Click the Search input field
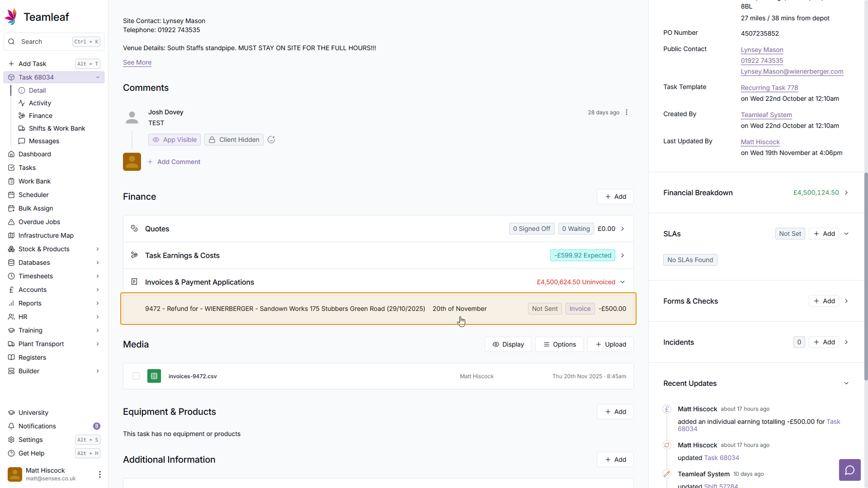The height and width of the screenshot is (488, 868). click(x=45, y=42)
